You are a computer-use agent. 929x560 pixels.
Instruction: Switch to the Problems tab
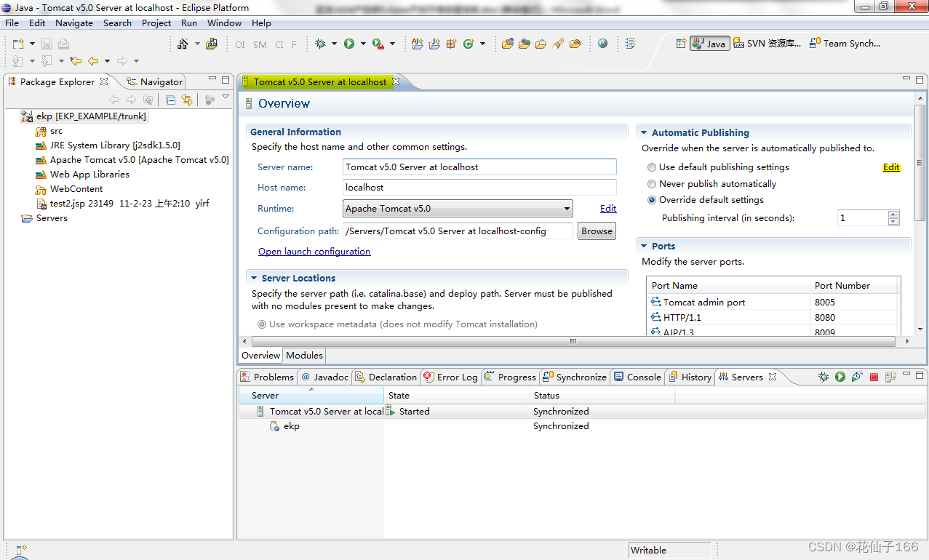click(x=267, y=377)
